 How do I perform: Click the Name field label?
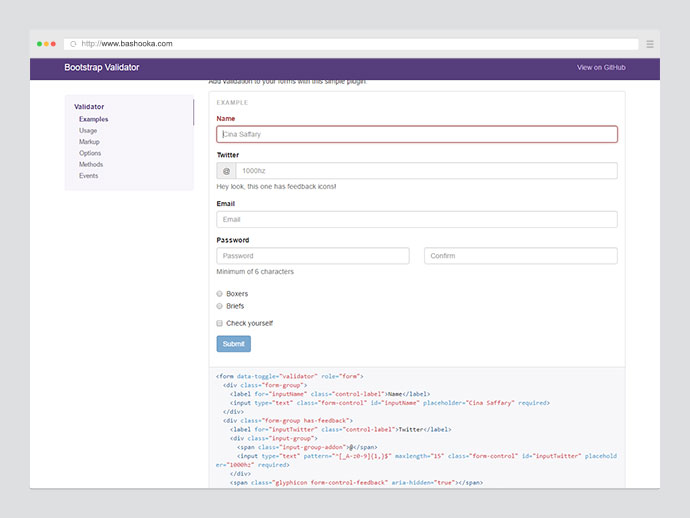[x=225, y=119]
